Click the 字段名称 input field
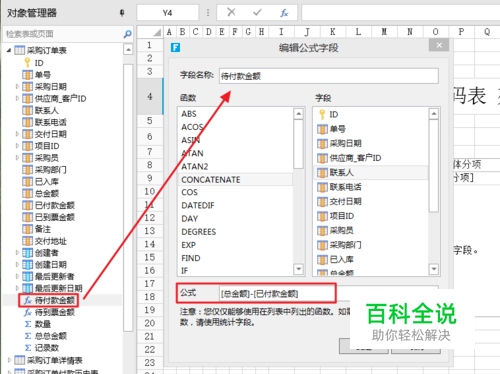 (329, 76)
